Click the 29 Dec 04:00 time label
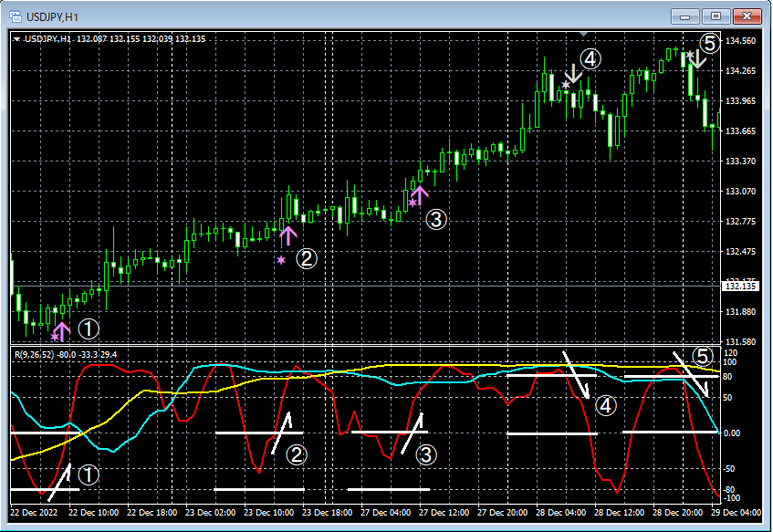This screenshot has height=532, width=773. coord(736,513)
